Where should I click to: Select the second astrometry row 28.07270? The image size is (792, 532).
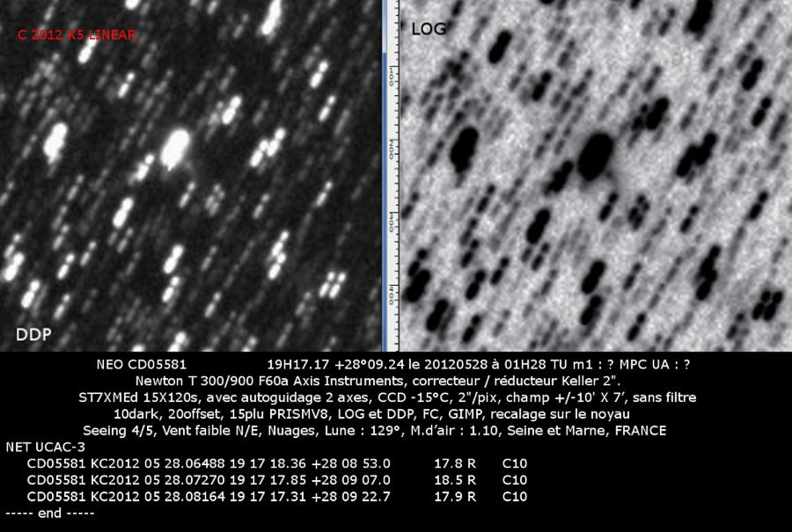[x=208, y=479]
